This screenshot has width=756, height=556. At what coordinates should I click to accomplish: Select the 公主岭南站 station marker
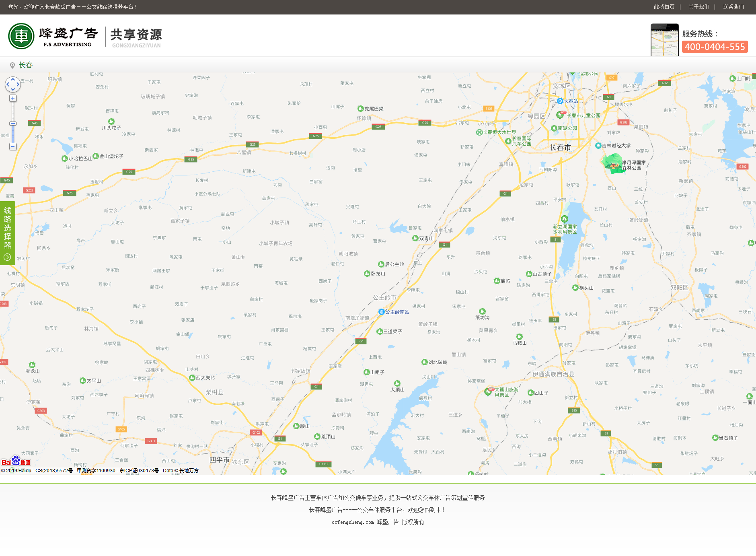coord(382,312)
